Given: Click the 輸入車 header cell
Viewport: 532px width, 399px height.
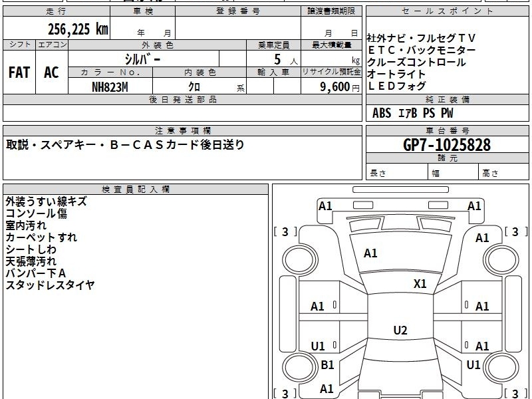Looking at the screenshot, I should point(273,72).
